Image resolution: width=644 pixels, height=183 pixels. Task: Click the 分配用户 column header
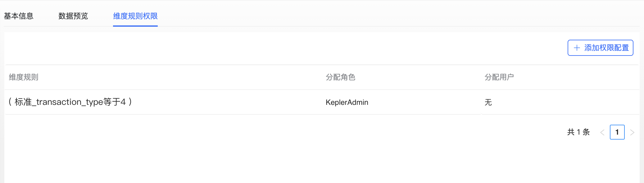[499, 77]
